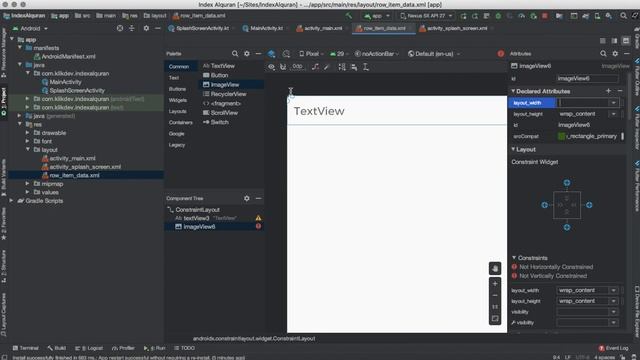Open the Default (en-us) locale dropdown
This screenshot has height=360, width=640.
[434, 54]
